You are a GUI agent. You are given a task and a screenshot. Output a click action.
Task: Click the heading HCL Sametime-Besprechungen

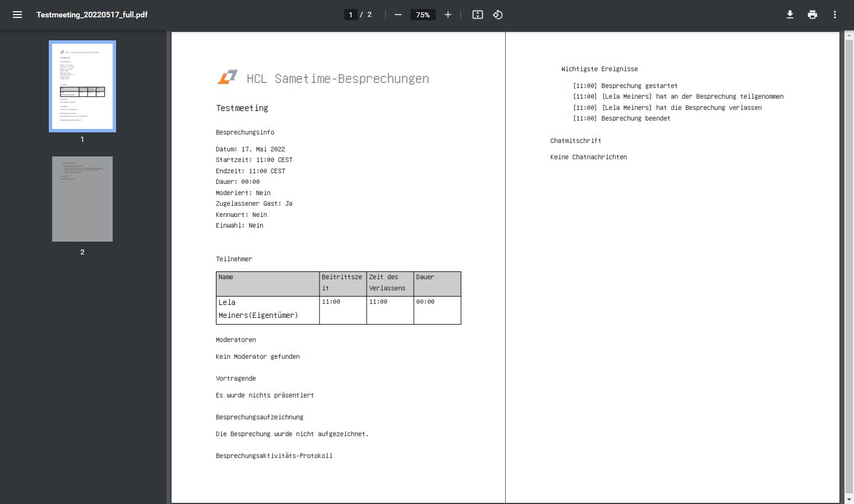point(338,78)
